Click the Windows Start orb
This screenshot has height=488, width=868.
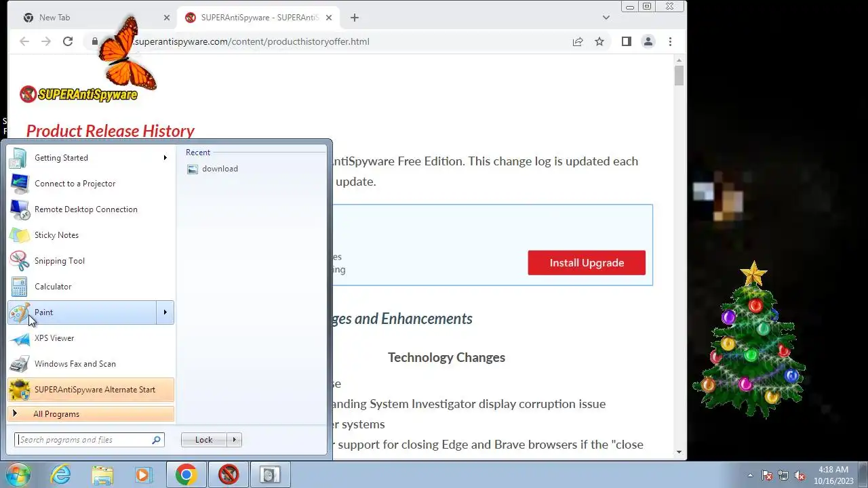click(x=18, y=474)
